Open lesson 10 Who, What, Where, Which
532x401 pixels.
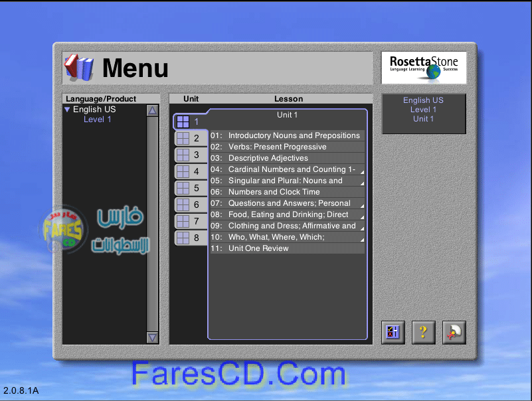288,237
